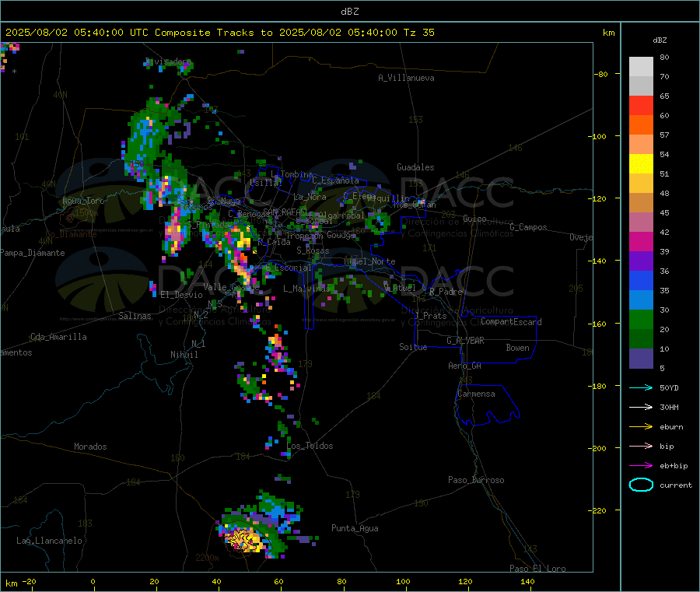Viewport: 700px width, 592px height.
Task: Click the 'El_Desvio' map label
Action: (x=182, y=295)
